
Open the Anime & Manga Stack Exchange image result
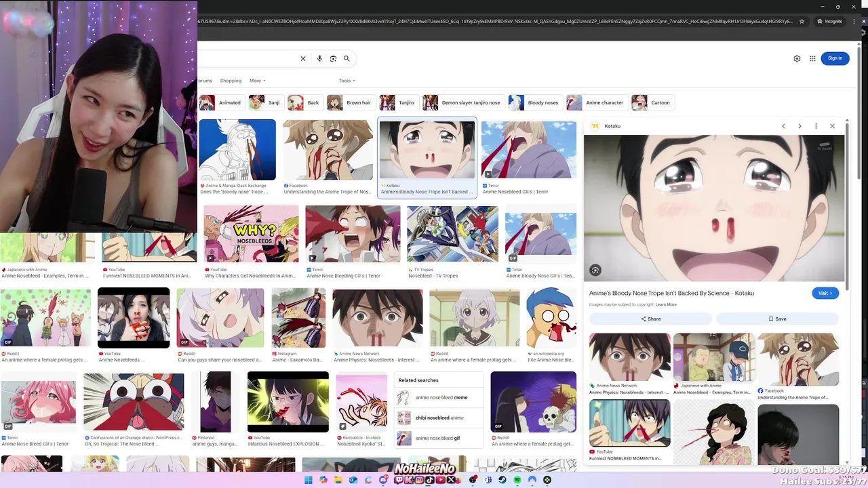[237, 150]
